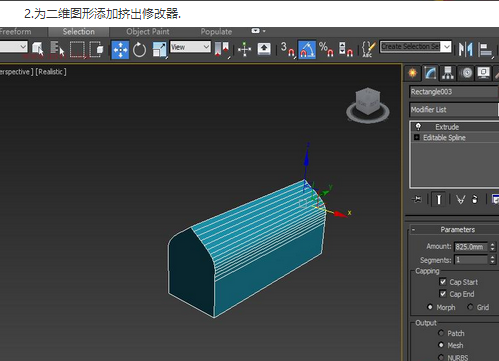Toggle the 3D Snaps button
Viewport: 499px width, 361px height.
288,49
